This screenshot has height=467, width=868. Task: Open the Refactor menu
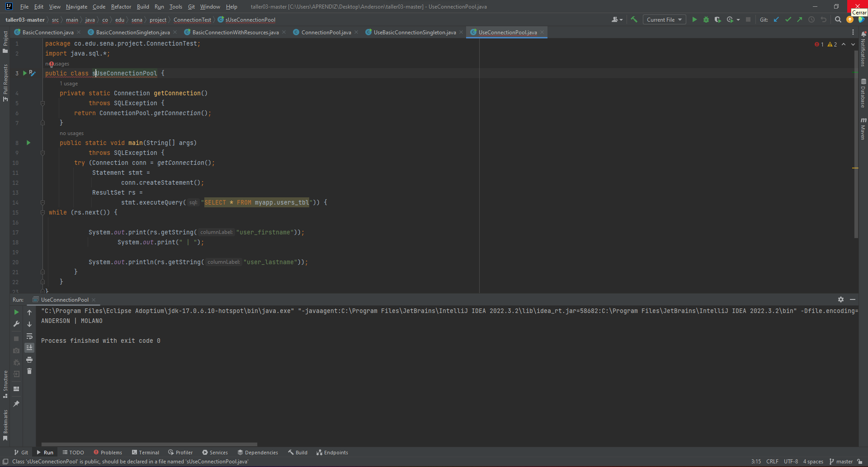[x=121, y=7]
